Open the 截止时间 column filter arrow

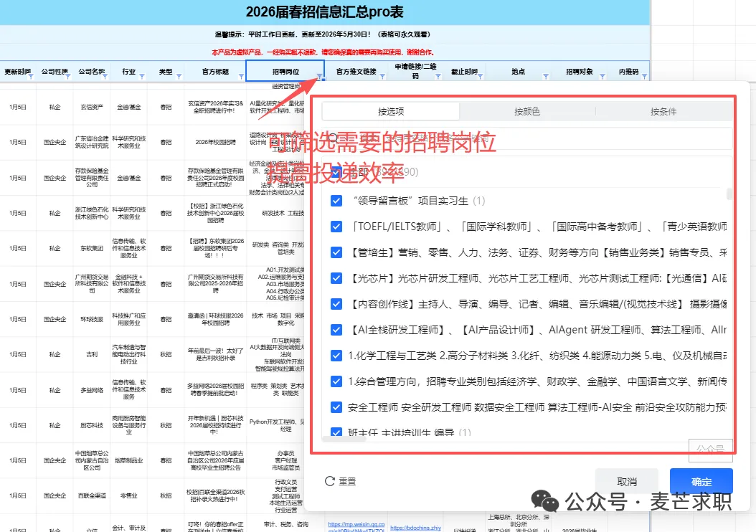tap(480, 77)
